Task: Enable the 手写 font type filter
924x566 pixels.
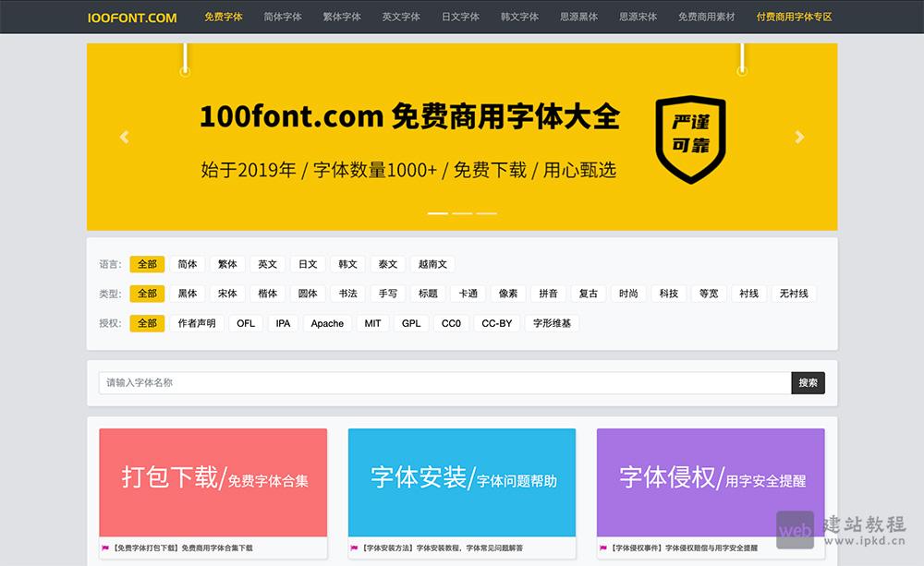Action: pyautogui.click(x=389, y=293)
